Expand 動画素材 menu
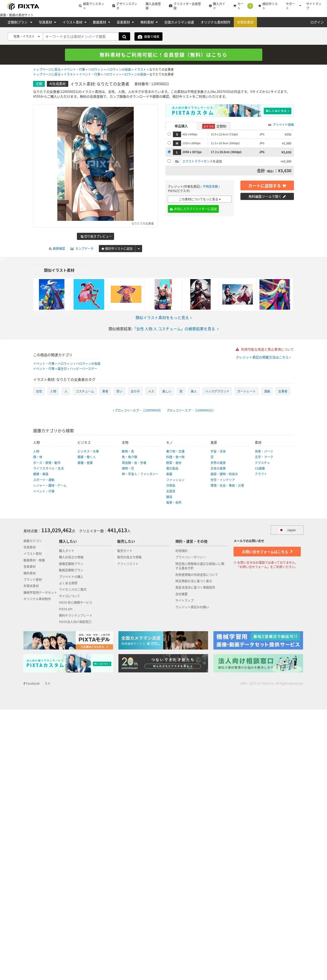Image resolution: width=327 pixels, height=980 pixels. (101, 22)
